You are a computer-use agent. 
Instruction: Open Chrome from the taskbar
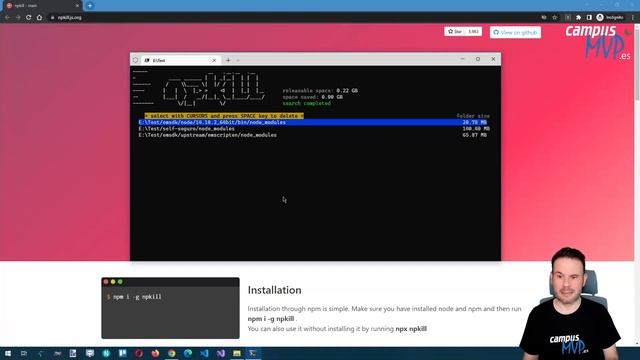click(171, 353)
